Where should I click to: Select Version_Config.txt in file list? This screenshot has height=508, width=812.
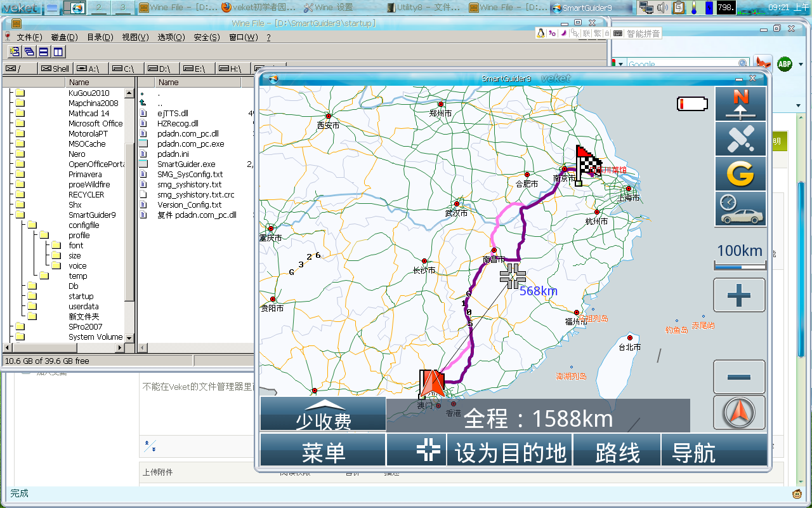pos(189,204)
